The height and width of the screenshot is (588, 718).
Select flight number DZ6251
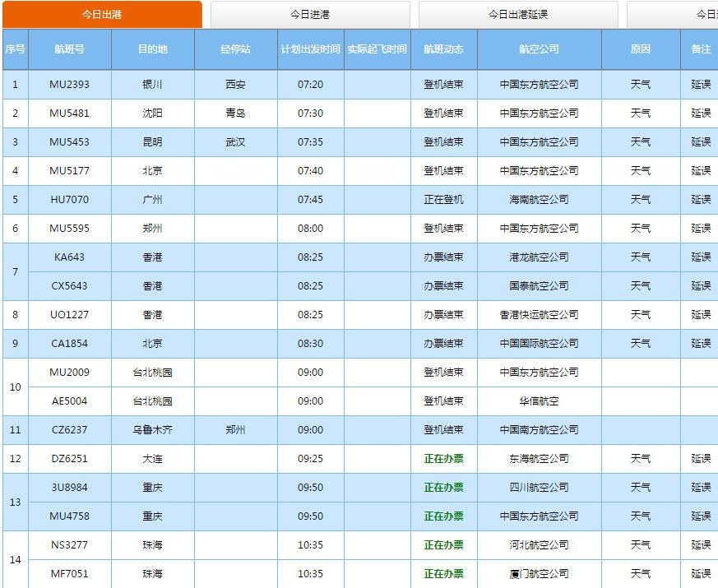coord(70,459)
